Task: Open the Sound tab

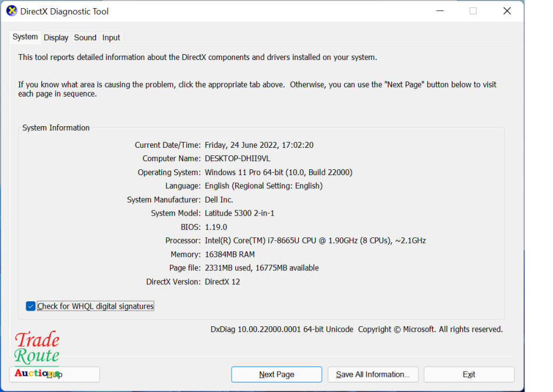Action: 85,38
